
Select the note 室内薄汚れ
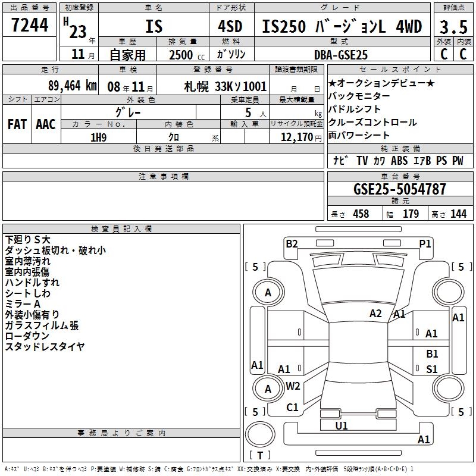coord(27,261)
